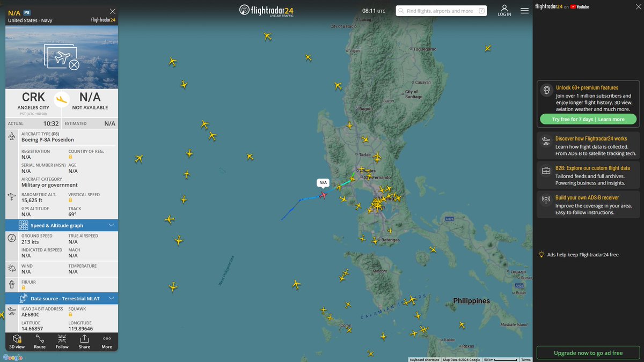Open Discover how Flightradar24 works link
This screenshot has height=362, width=644.
click(591, 138)
